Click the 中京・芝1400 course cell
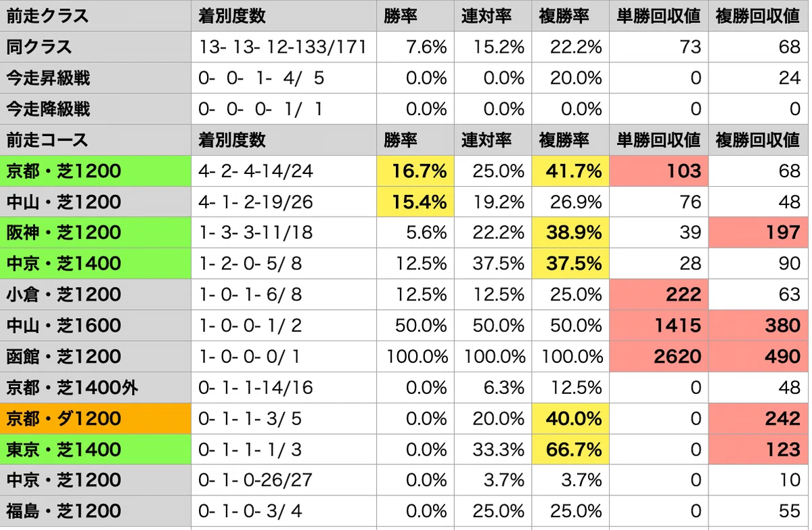812x530 pixels. pos(95,263)
